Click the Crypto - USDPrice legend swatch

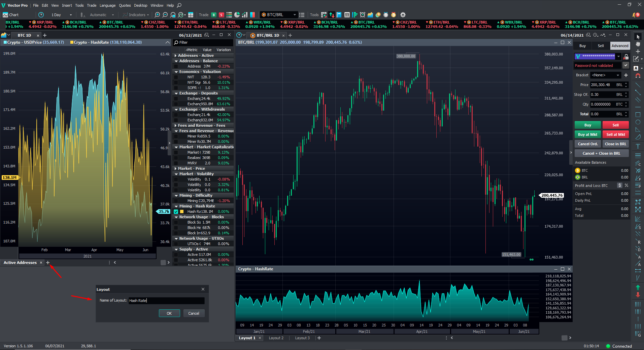click(5, 42)
